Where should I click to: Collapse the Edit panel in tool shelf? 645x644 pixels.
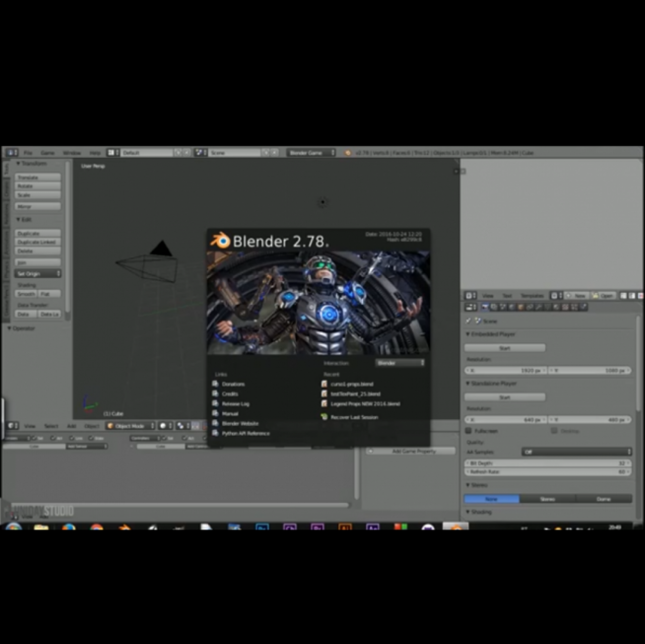coord(18,220)
